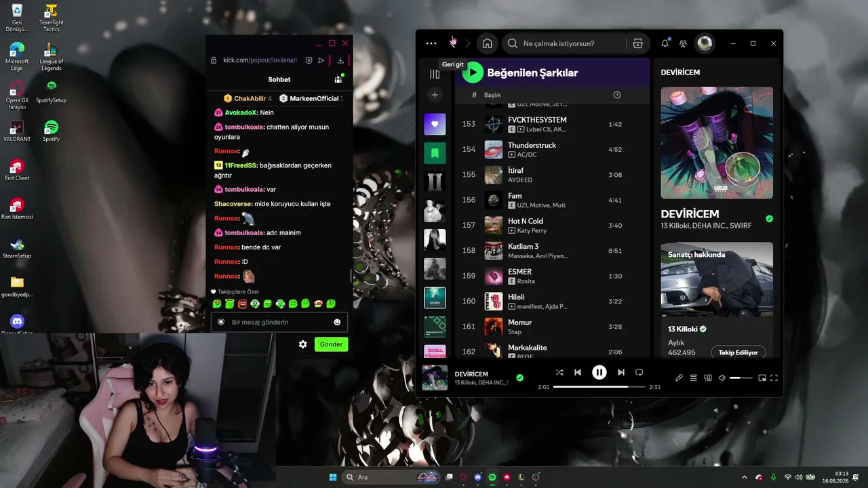868x488 pixels.
Task: Pause the playing song in Spotify
Action: [x=599, y=372]
